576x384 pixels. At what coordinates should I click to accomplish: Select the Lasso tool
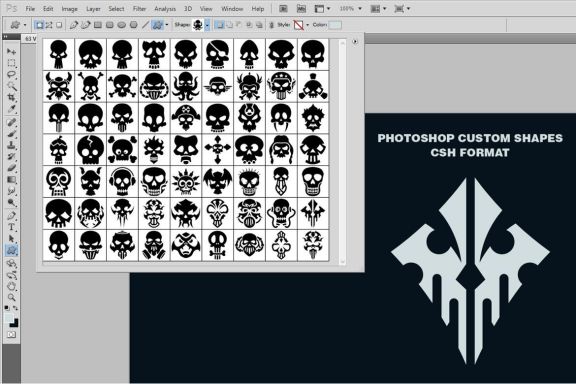11,75
